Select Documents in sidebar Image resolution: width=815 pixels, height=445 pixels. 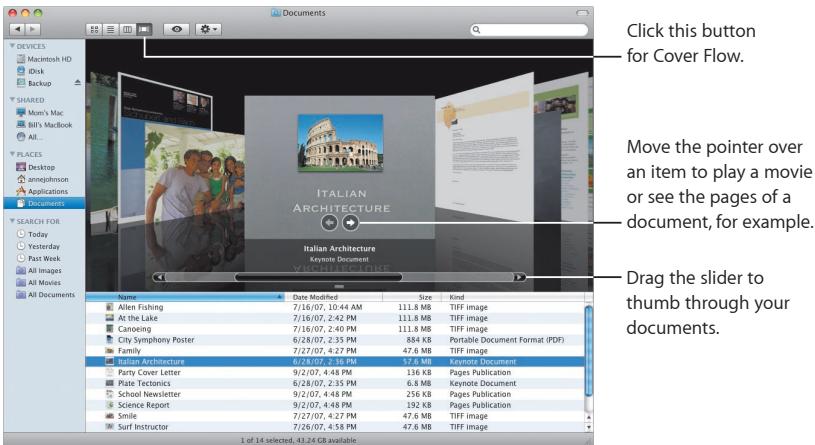pyautogui.click(x=44, y=203)
